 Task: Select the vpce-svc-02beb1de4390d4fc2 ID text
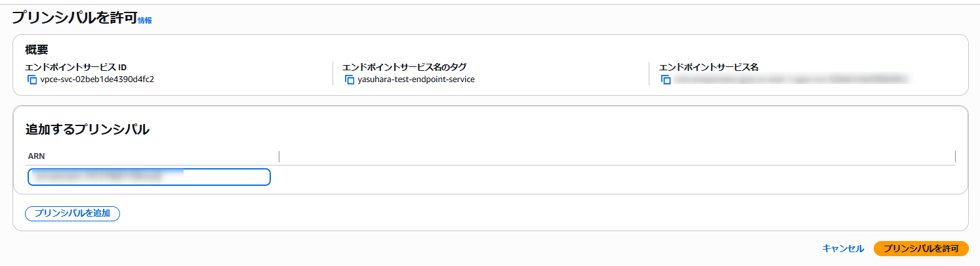click(x=97, y=79)
